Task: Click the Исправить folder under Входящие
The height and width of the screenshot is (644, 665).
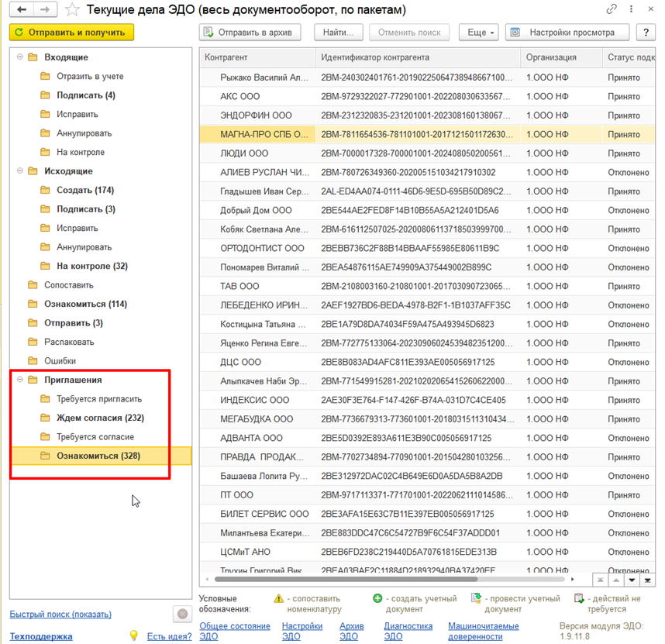Action: [78, 114]
